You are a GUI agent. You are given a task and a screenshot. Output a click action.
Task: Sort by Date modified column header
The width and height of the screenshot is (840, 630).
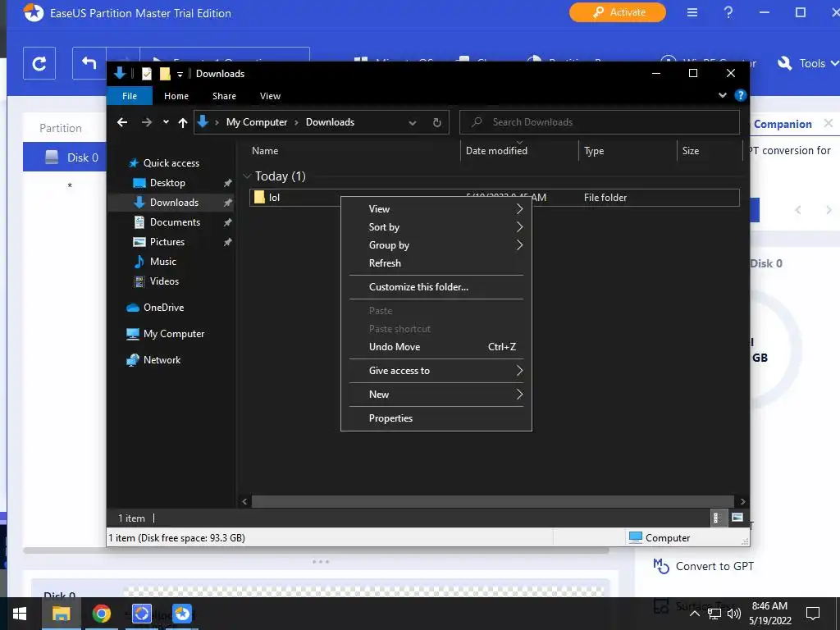click(519, 151)
